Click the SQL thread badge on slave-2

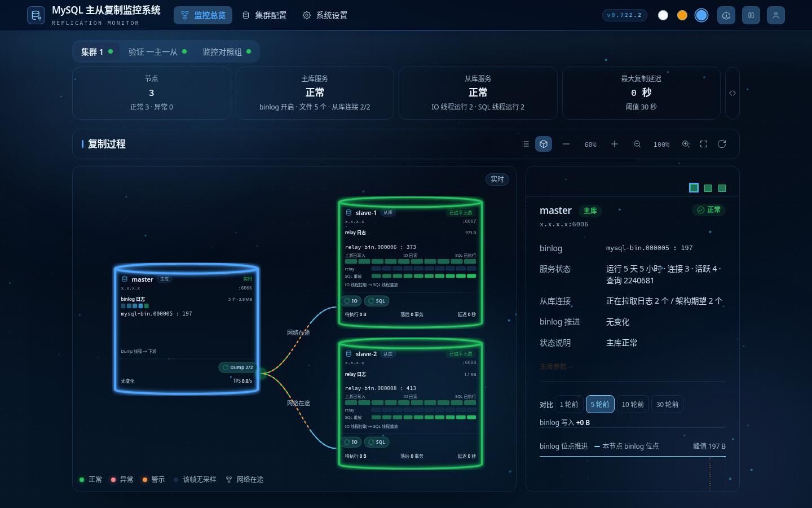377,442
